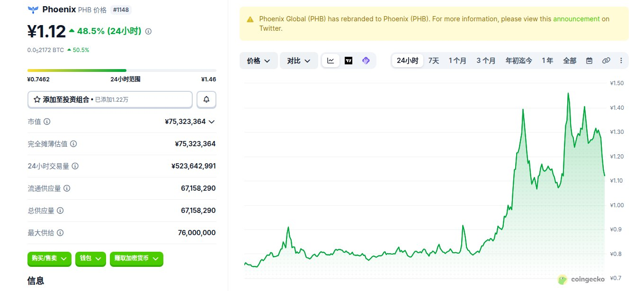Click the 最大供给 value 76,000,000
Viewport: 644px width, 291px height.
coord(197,233)
